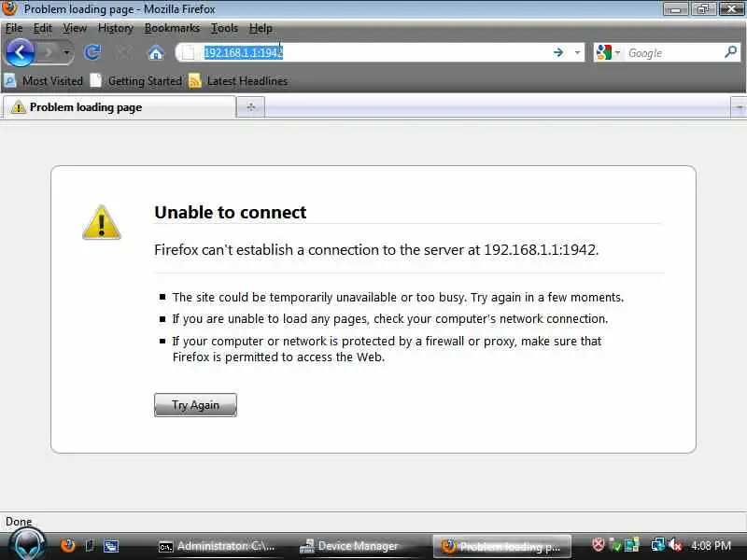Click the Google search input field
Viewport: 747px width, 560px height.
point(674,53)
